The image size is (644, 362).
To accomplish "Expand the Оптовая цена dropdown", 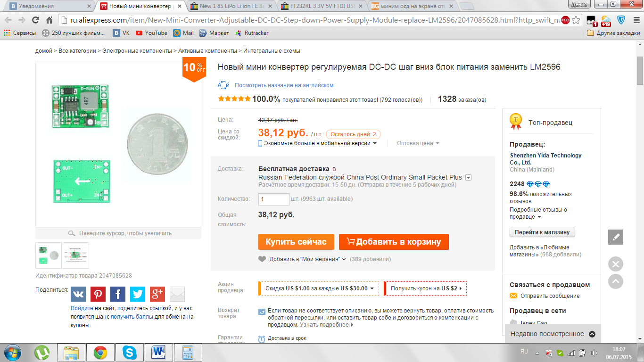I will 418,143.
